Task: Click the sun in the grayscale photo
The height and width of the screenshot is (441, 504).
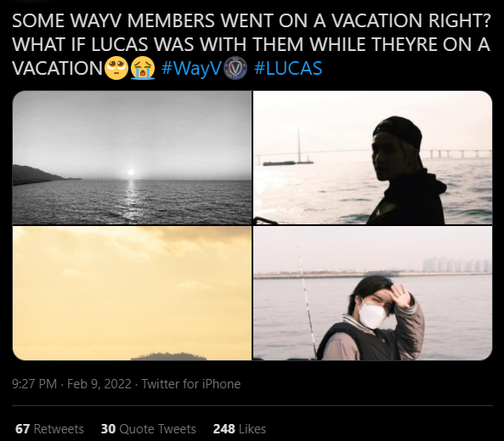Action: [x=131, y=172]
